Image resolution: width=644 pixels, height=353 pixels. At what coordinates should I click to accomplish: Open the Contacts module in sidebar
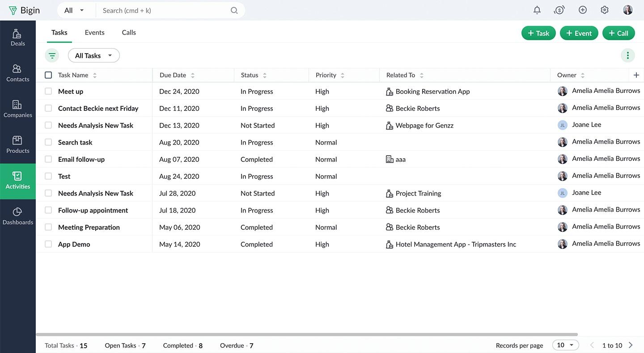[18, 74]
